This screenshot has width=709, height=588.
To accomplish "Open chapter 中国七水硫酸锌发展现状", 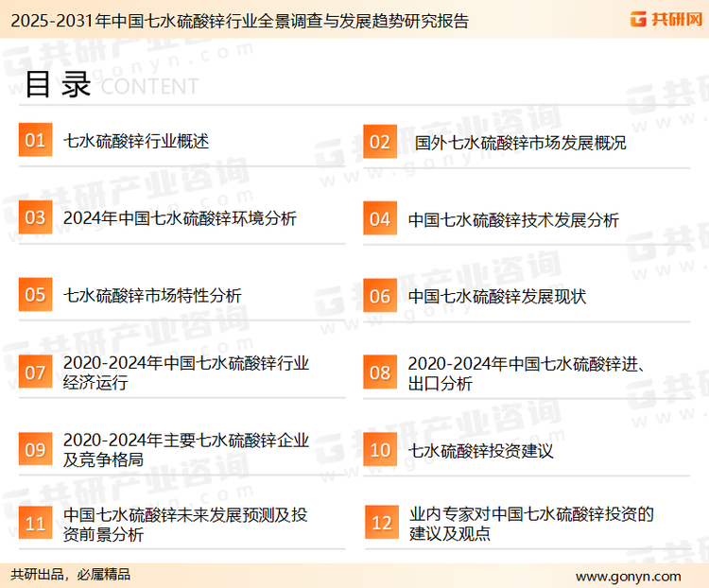I will 497,297.
